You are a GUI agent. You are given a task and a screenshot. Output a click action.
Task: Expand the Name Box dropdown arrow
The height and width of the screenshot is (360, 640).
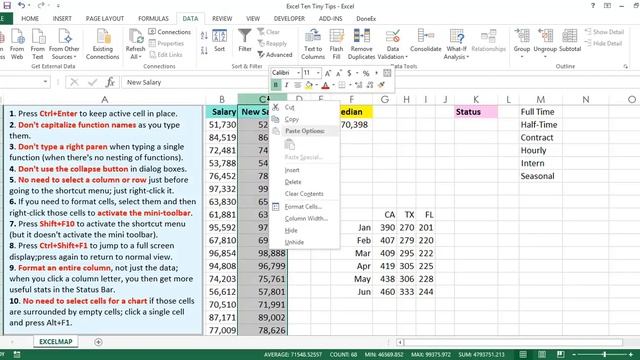tap(45, 82)
